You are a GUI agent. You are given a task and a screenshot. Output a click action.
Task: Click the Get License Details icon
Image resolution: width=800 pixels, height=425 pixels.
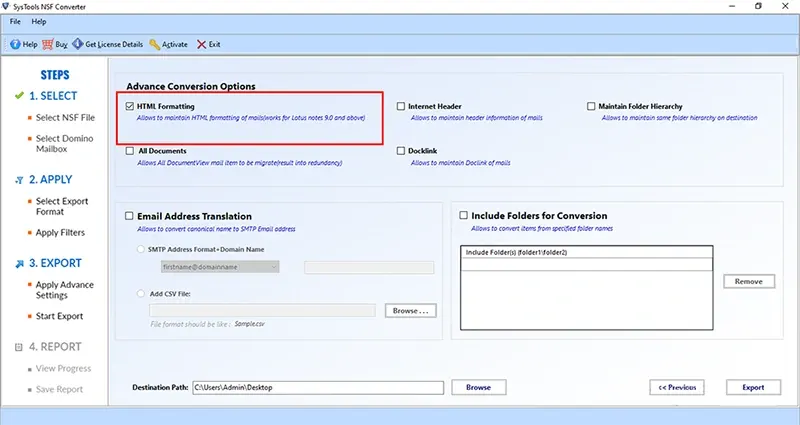pos(78,44)
